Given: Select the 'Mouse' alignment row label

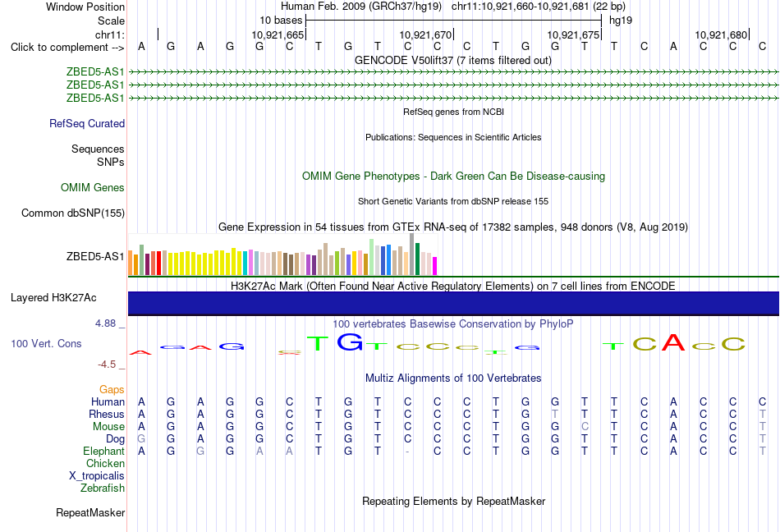Looking at the screenshot, I should (x=108, y=427).
